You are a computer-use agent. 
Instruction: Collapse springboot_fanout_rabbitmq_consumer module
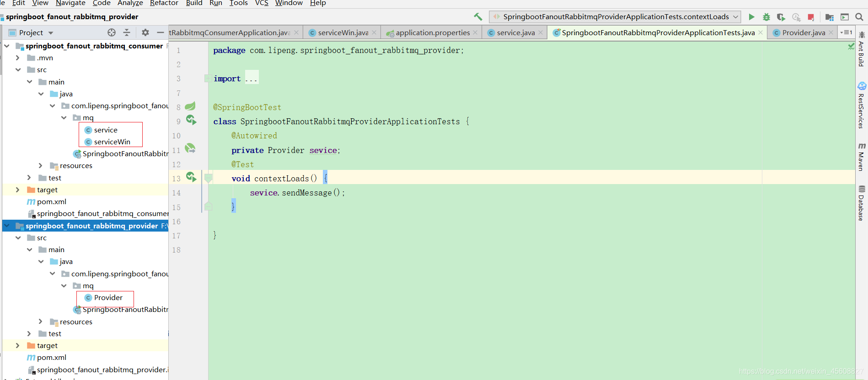click(6, 46)
